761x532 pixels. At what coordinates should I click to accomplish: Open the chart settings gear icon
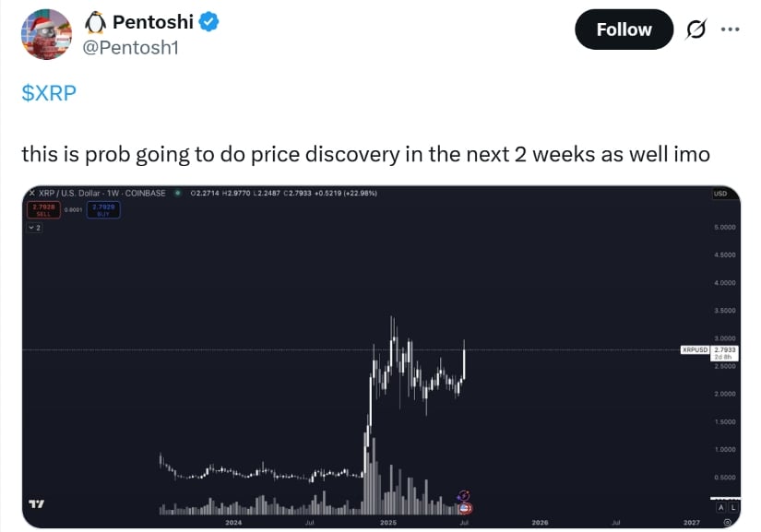pyautogui.click(x=728, y=522)
